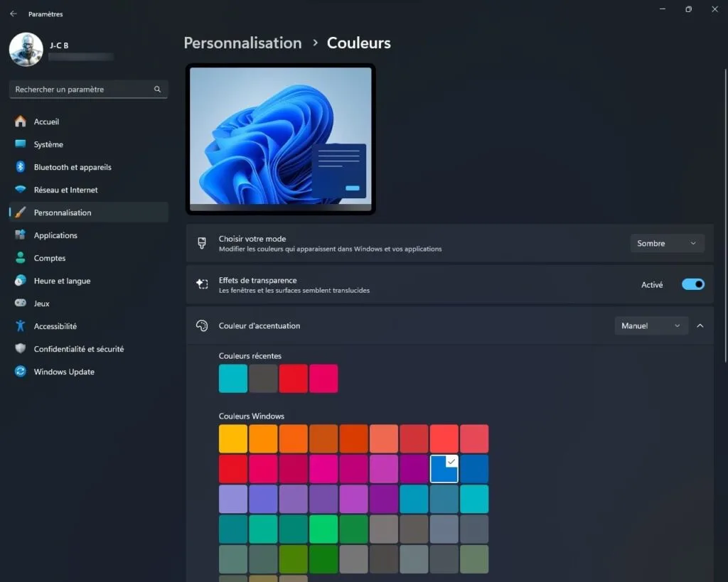Select Réseau et Internet

click(89, 190)
